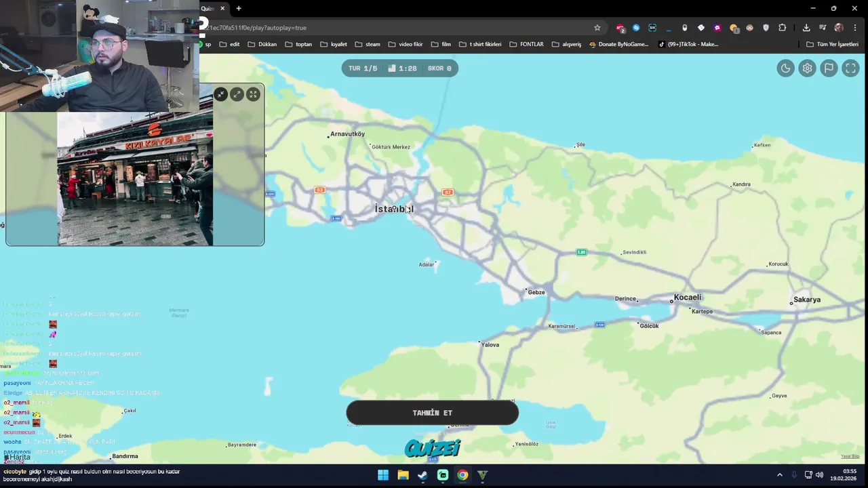Click the Sapanca map label
This screenshot has height=488, width=868.
(771, 333)
